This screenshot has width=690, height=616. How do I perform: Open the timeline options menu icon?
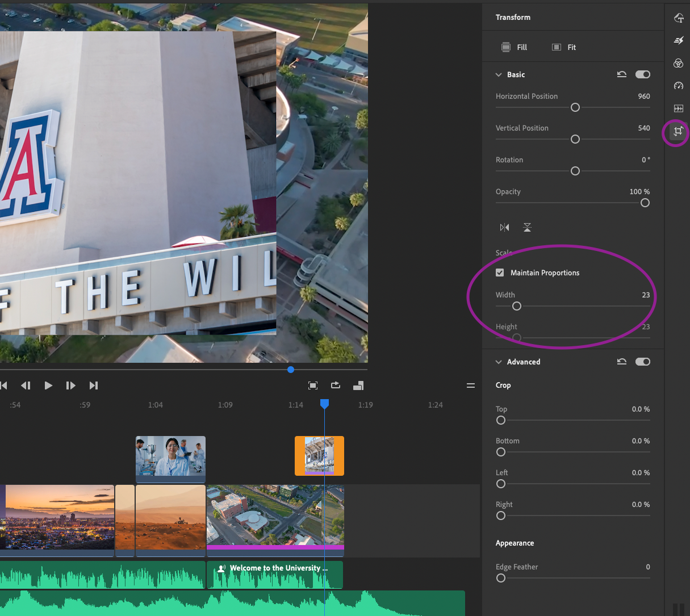coord(470,385)
